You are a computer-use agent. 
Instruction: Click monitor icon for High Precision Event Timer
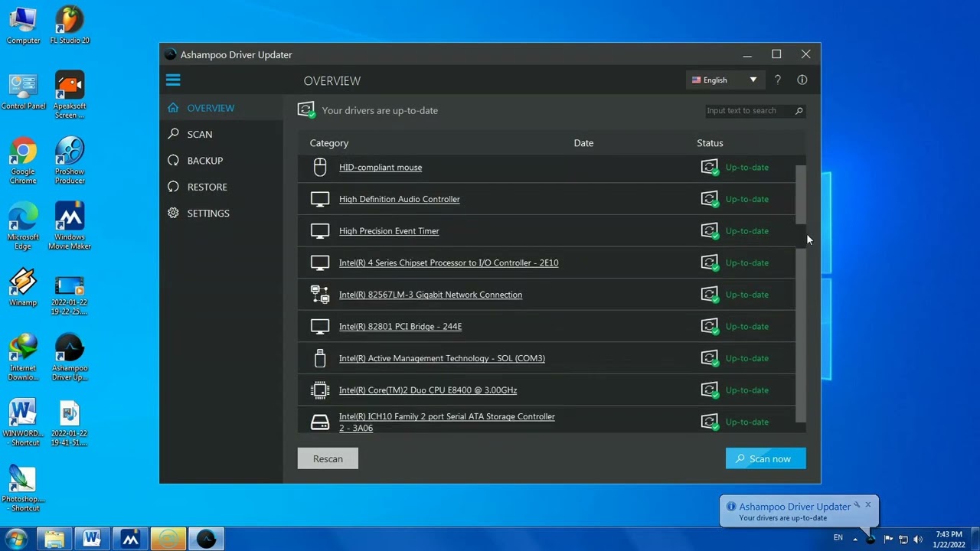(x=320, y=231)
